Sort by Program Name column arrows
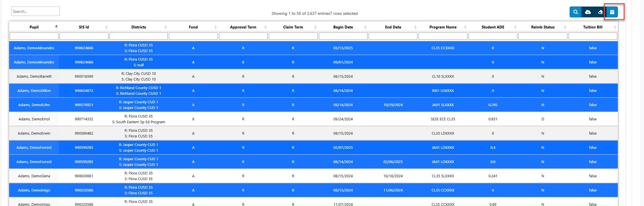 [465, 27]
